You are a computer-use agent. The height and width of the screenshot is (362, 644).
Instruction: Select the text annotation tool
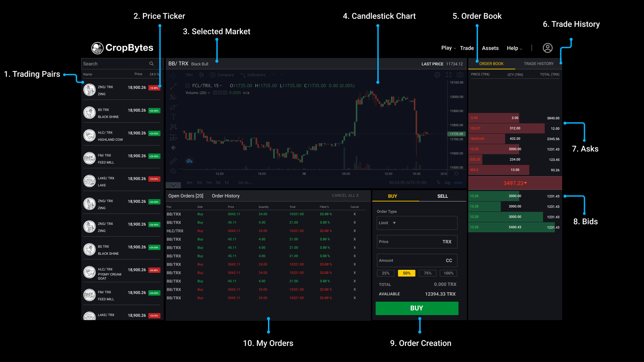point(173,117)
